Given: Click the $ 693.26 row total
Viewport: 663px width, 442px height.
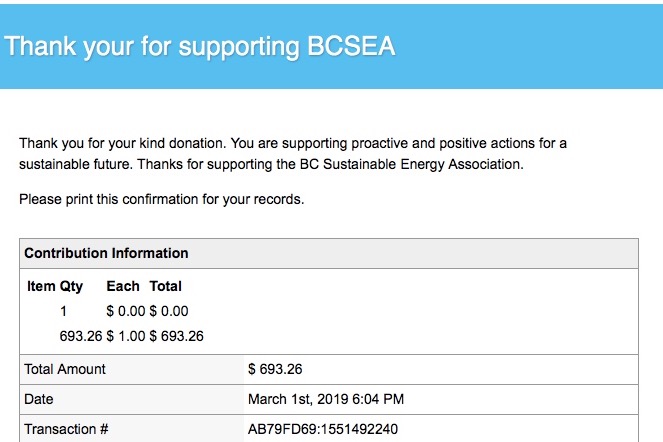Looking at the screenshot, I should click(176, 336).
